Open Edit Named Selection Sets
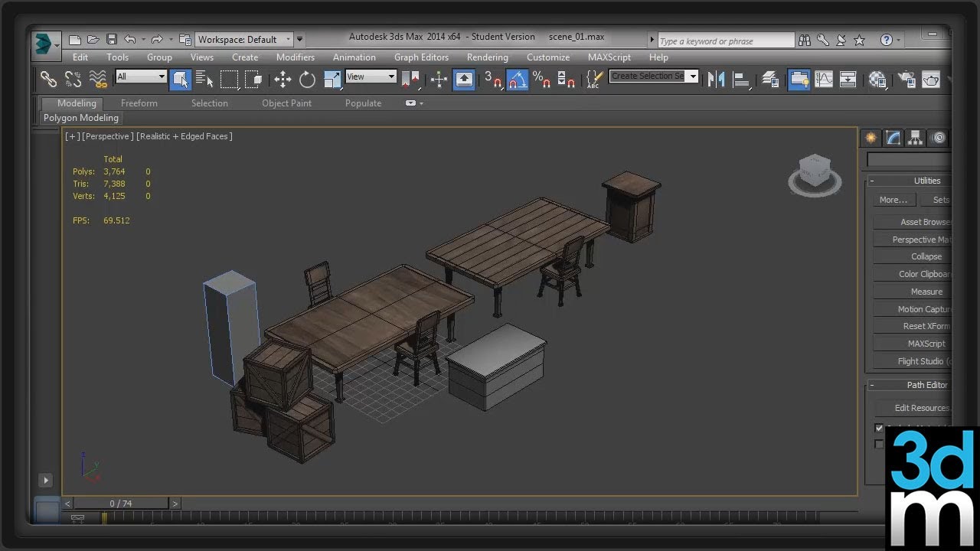The width and height of the screenshot is (980, 551). [x=595, y=79]
